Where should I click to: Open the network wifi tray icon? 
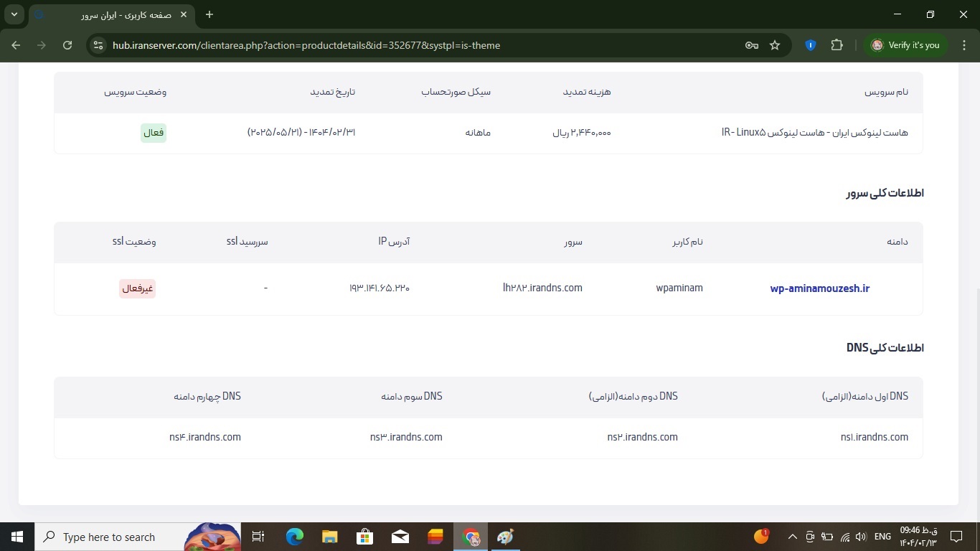pos(845,537)
